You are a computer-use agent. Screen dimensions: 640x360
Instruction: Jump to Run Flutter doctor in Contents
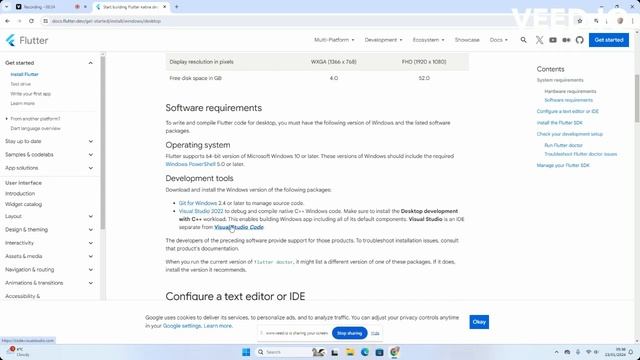pos(563,145)
